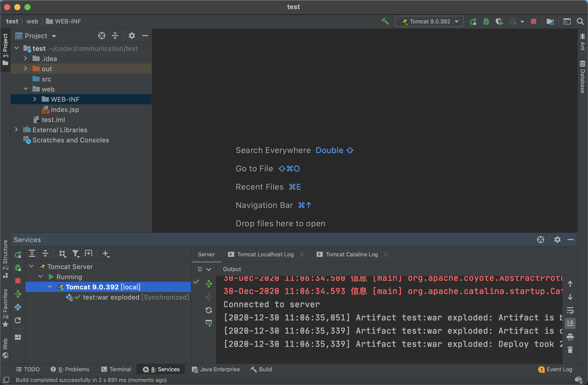This screenshot has height=385, width=588.
Task: Stop the running Tomcat server with the red square
Action: coord(534,21)
